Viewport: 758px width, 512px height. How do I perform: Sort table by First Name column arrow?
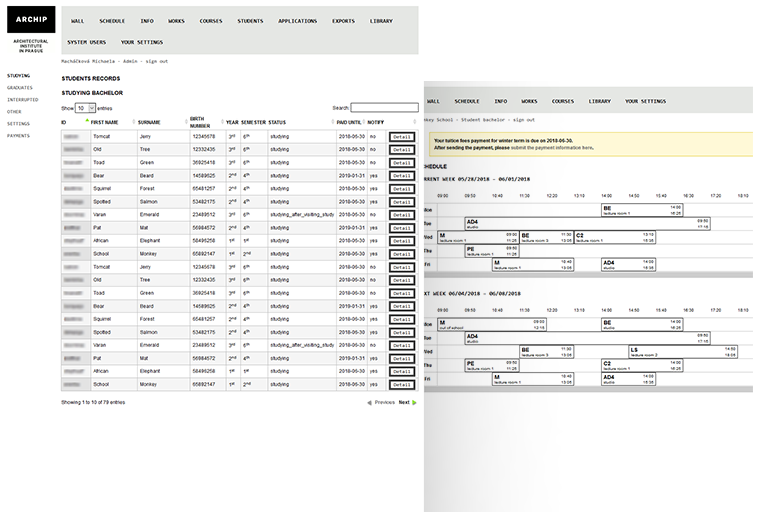click(88, 121)
